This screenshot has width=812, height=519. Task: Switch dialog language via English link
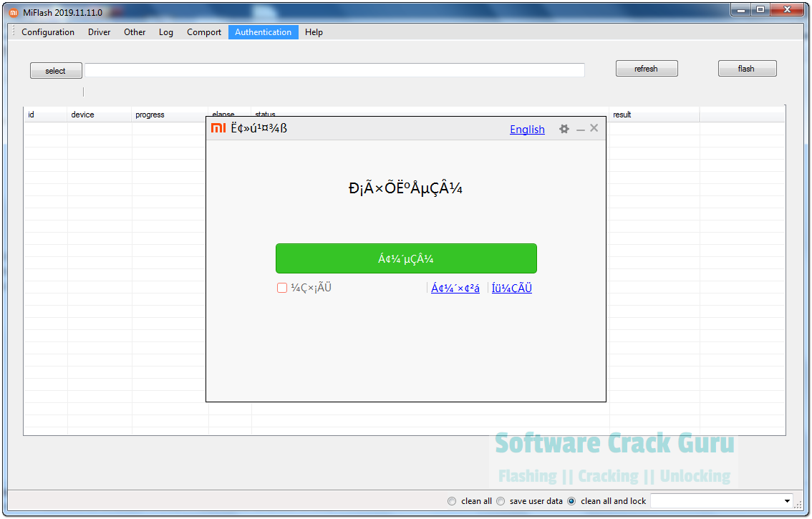527,130
